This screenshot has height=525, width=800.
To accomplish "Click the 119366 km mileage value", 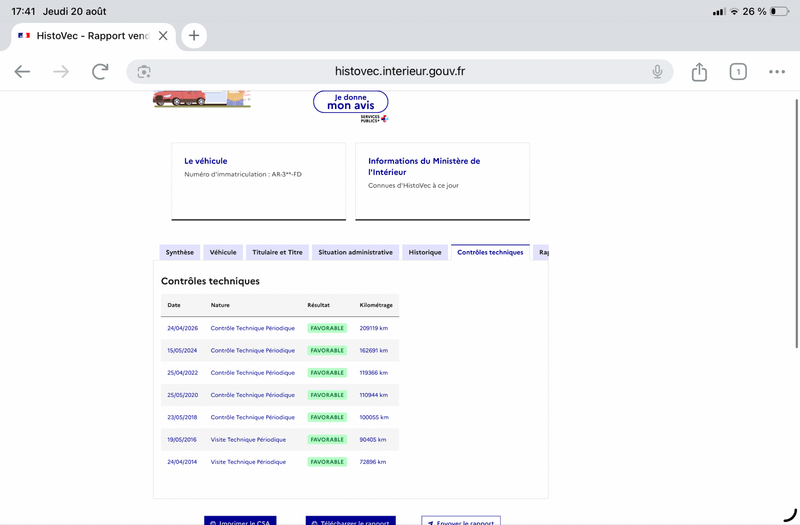I will 373,373.
